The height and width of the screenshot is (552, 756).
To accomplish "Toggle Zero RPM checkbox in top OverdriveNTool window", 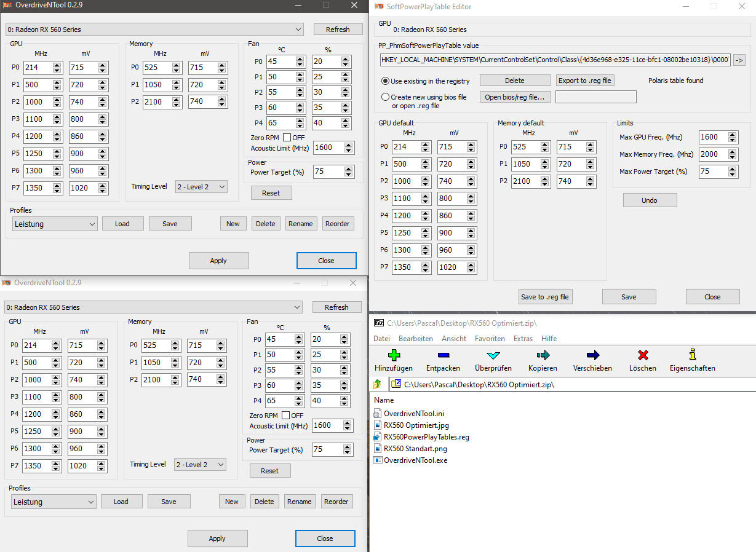I will (287, 138).
